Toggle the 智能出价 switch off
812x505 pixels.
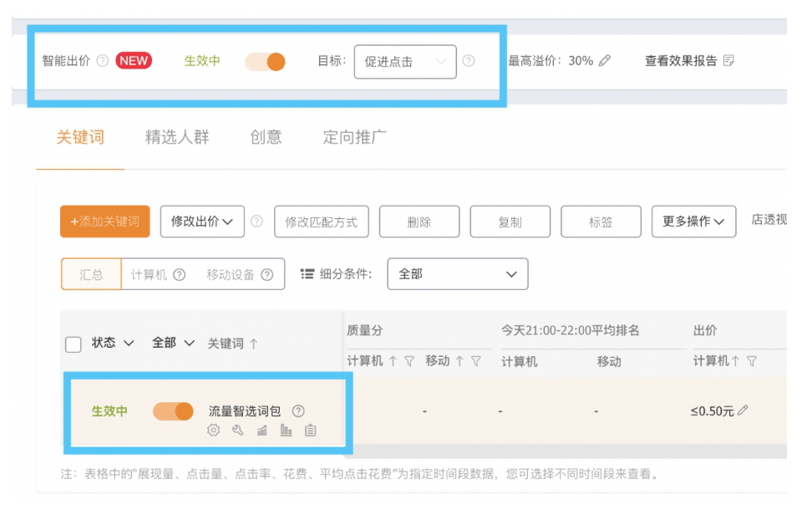point(265,62)
